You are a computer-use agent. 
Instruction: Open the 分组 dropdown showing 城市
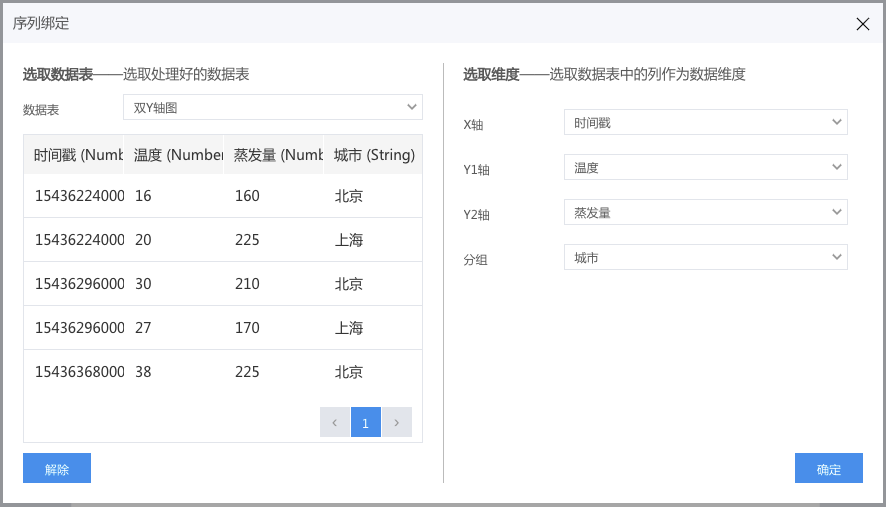pos(706,257)
